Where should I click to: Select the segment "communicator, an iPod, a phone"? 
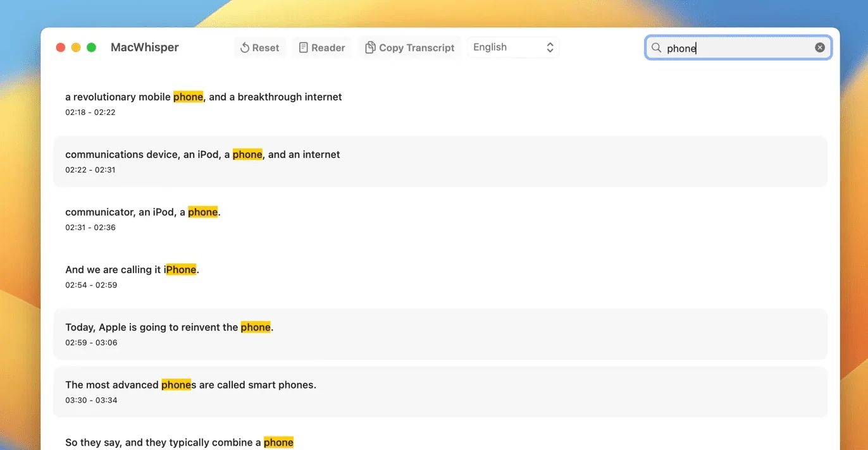pos(440,219)
